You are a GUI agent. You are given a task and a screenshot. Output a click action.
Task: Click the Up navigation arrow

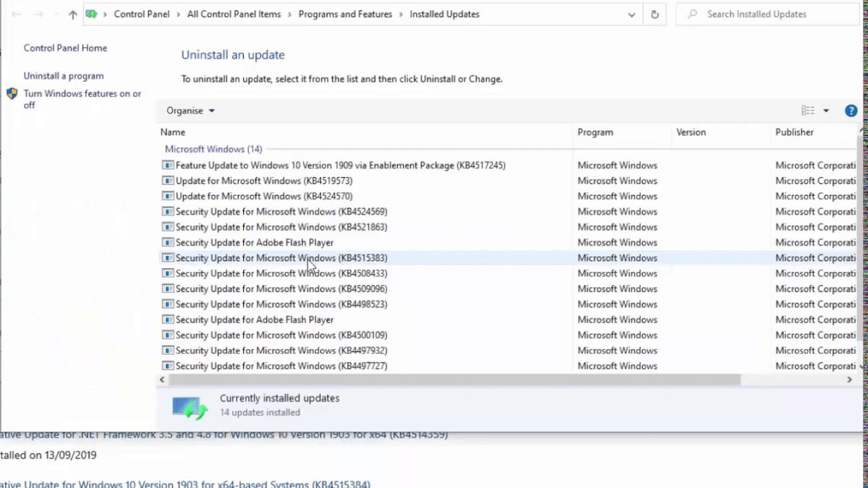tap(72, 14)
